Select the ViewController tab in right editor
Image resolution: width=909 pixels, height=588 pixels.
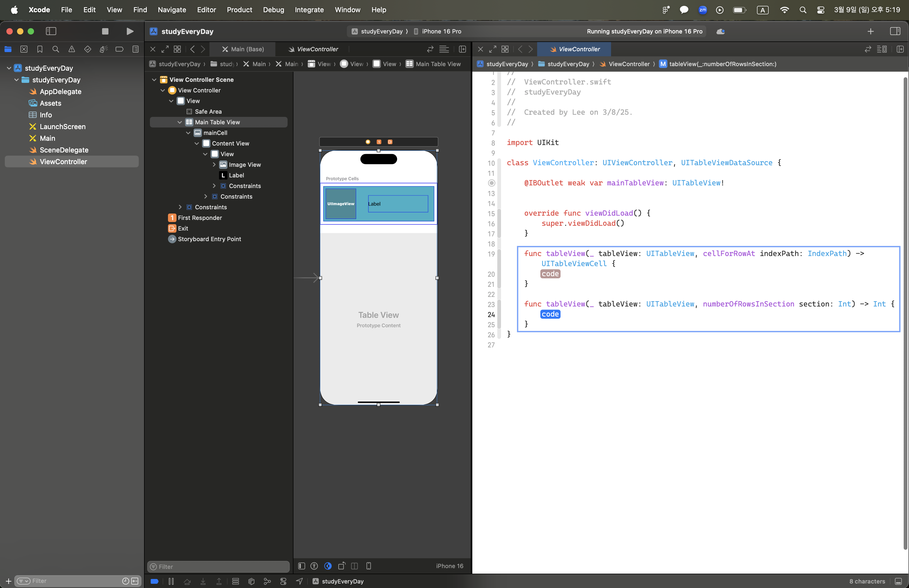click(x=574, y=49)
